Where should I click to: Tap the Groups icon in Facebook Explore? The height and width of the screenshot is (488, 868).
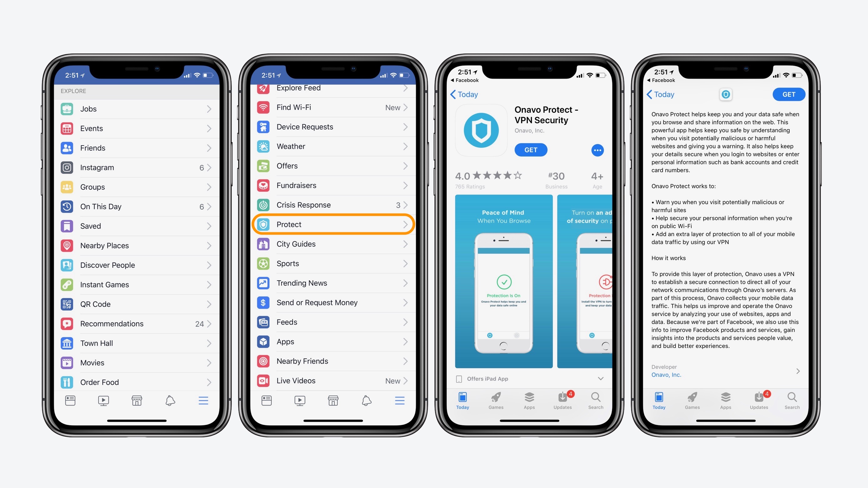pyautogui.click(x=67, y=187)
